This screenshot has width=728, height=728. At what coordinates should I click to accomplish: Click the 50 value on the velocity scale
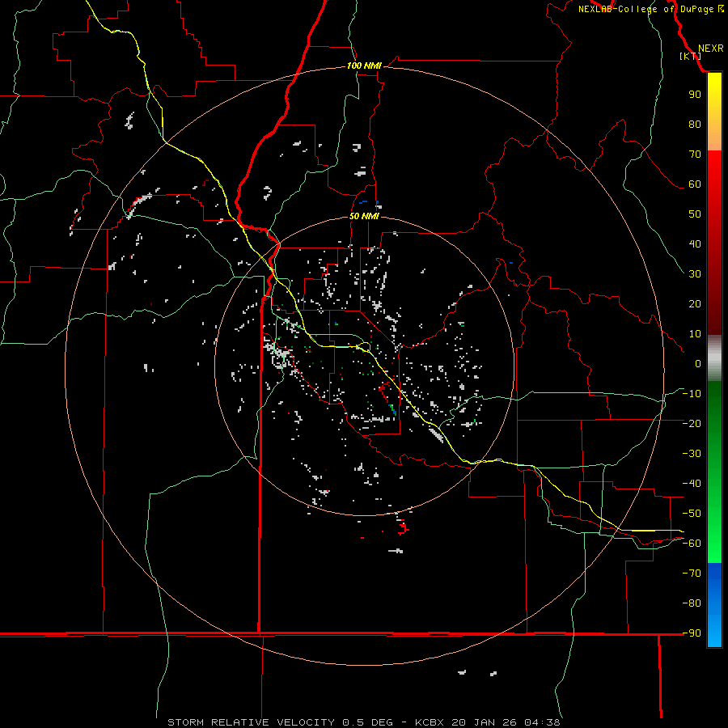coord(695,214)
